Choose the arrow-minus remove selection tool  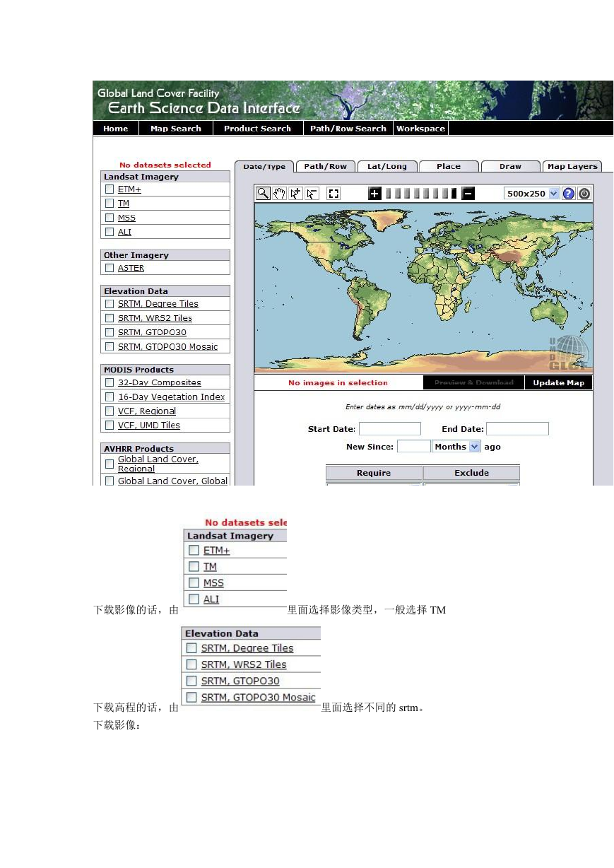312,194
